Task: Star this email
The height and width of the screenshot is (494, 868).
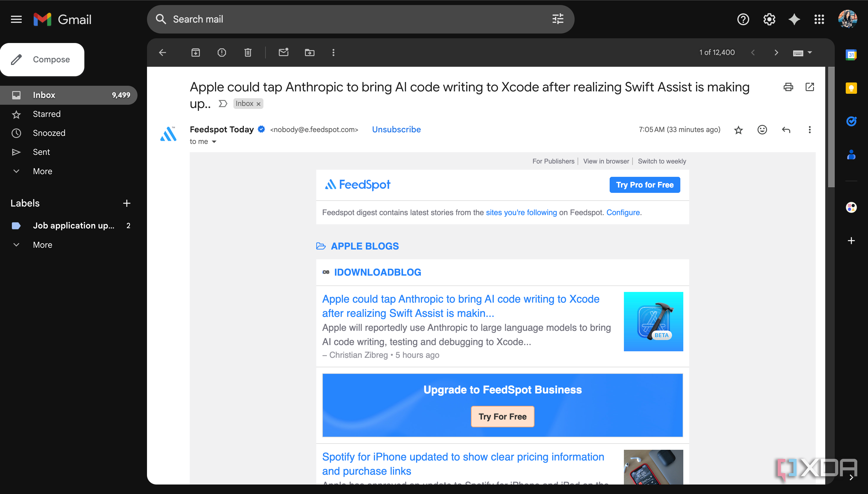Action: pos(738,130)
